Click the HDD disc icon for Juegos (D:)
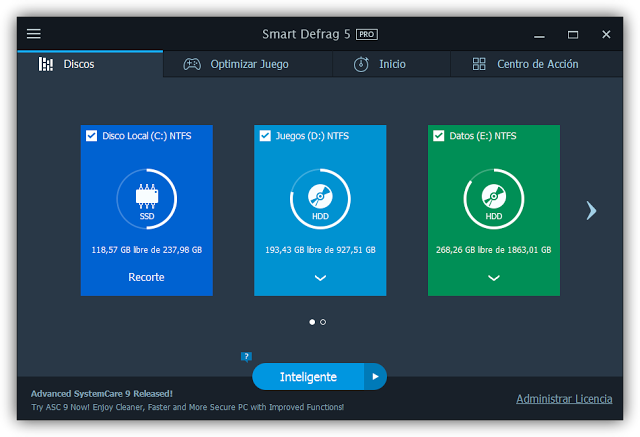This screenshot has width=640, height=437. tap(320, 196)
